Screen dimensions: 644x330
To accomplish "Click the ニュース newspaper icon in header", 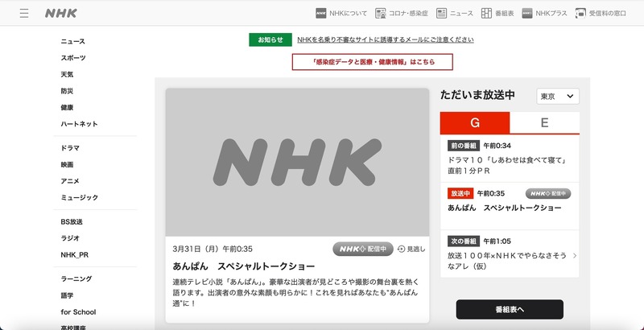I will [442, 14].
